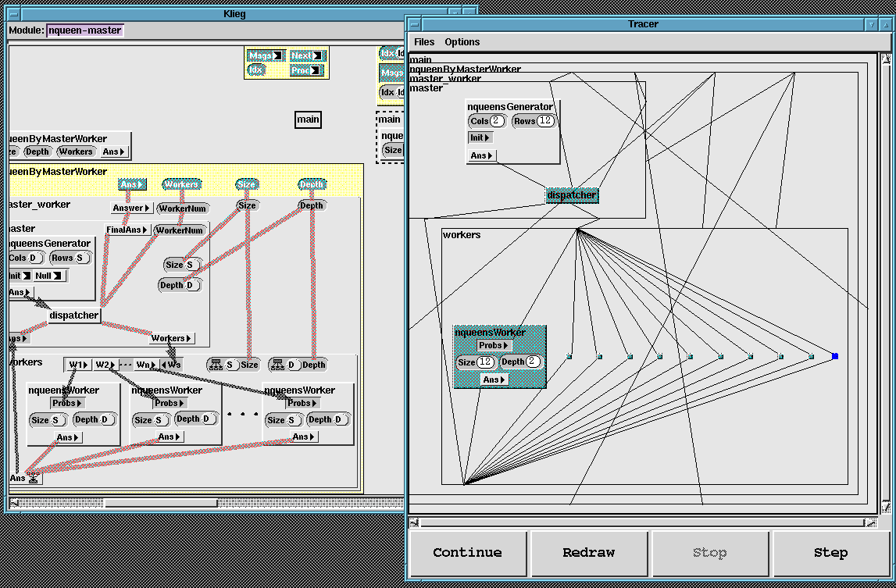896x588 pixels.
Task: Click the cyan Depth port in Klieg
Action: pyautogui.click(x=312, y=184)
